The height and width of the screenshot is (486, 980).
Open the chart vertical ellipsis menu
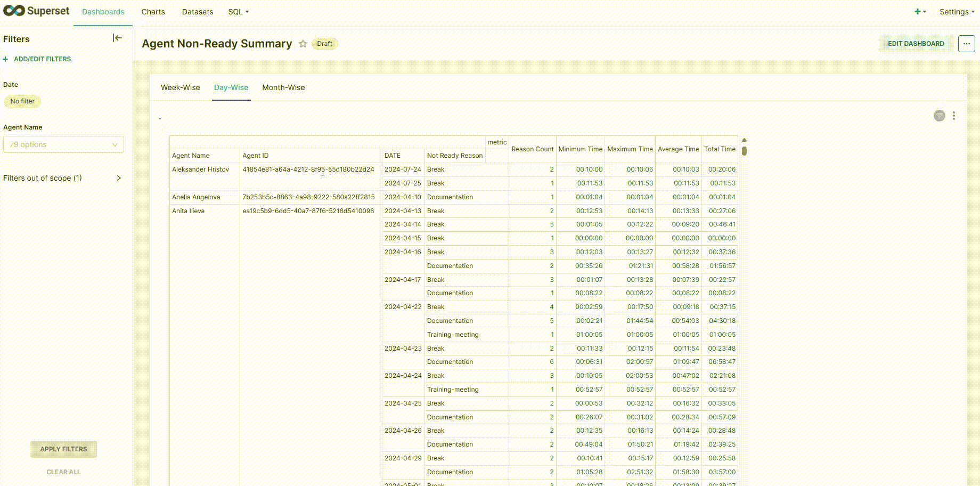pyautogui.click(x=954, y=116)
